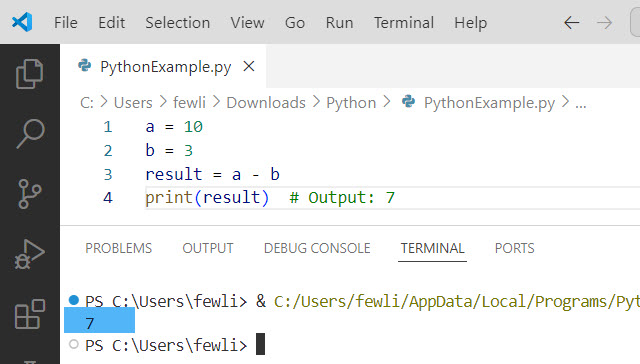This screenshot has height=364, width=640.
Task: Click line number 2 in the gutter
Action: coord(108,151)
